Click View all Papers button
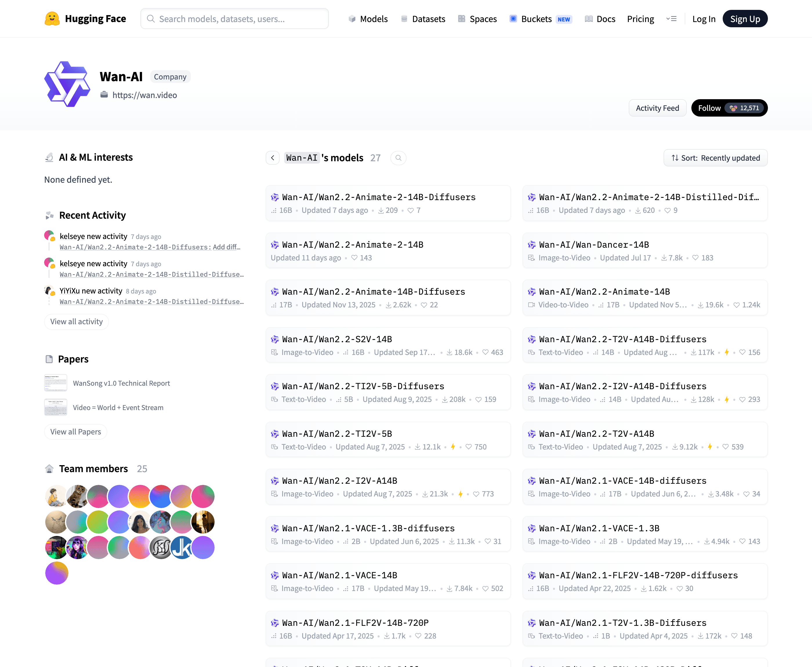The width and height of the screenshot is (812, 667). pyautogui.click(x=76, y=432)
